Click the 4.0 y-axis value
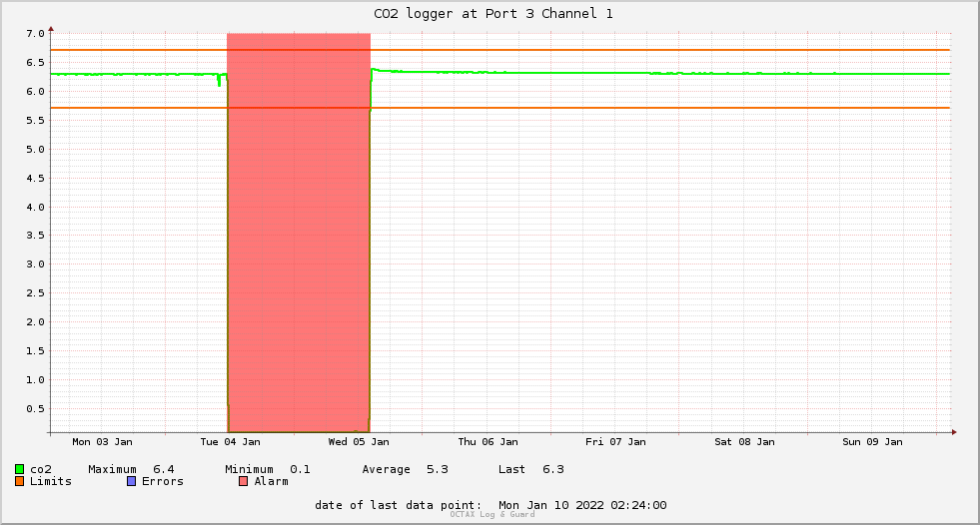Screen dimensions: 980x525 coord(36,208)
